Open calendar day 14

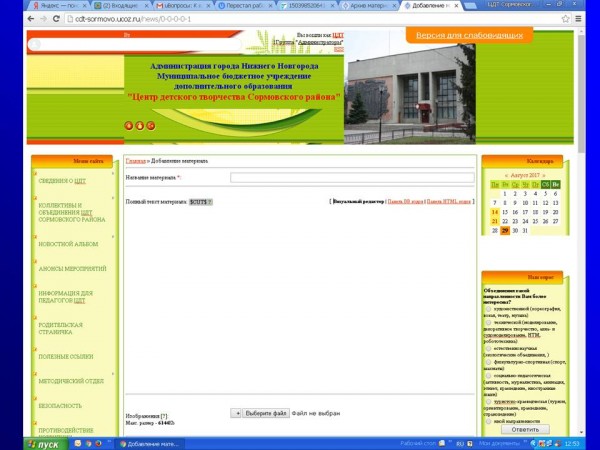tap(495, 212)
